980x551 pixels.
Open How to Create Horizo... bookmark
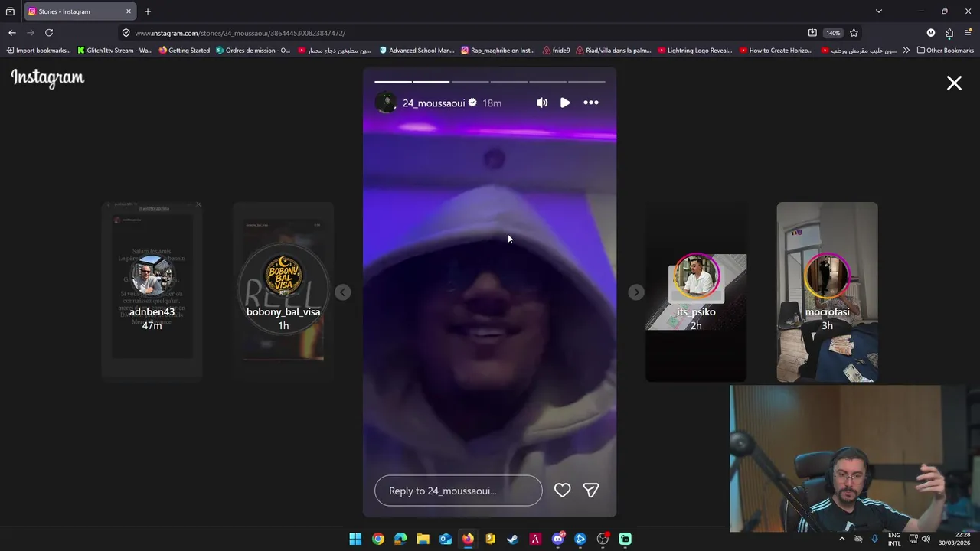[777, 51]
